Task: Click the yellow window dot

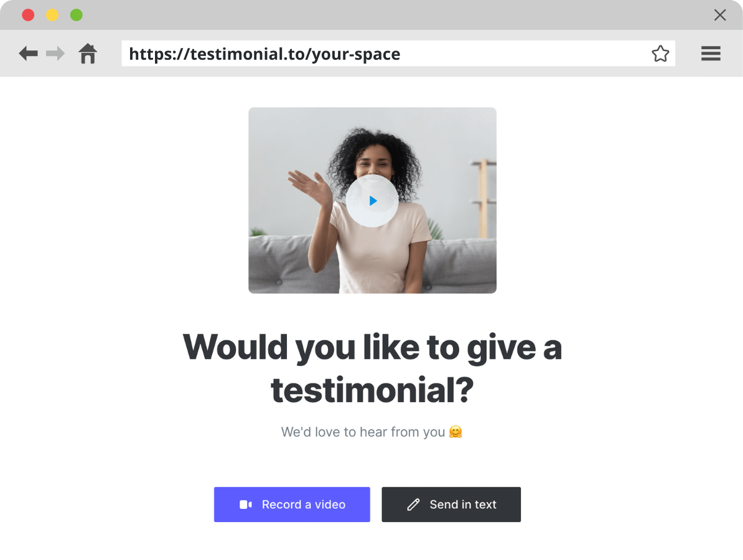Action: 52,15
